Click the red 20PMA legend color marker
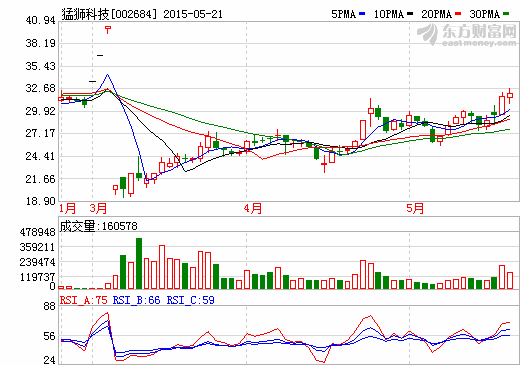 [458, 14]
